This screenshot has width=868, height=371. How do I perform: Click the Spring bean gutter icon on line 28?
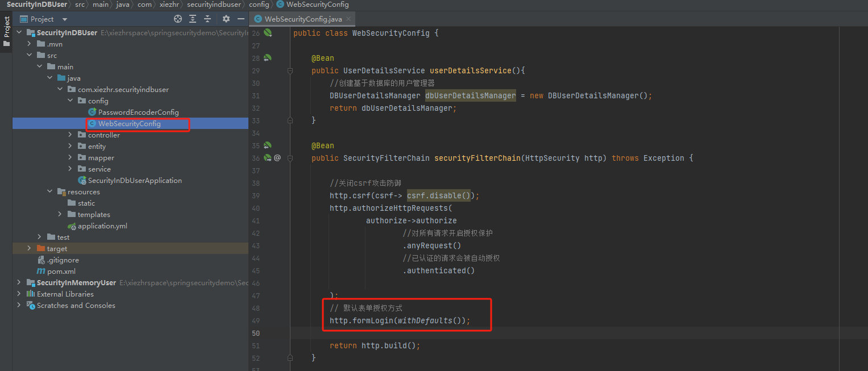click(267, 57)
